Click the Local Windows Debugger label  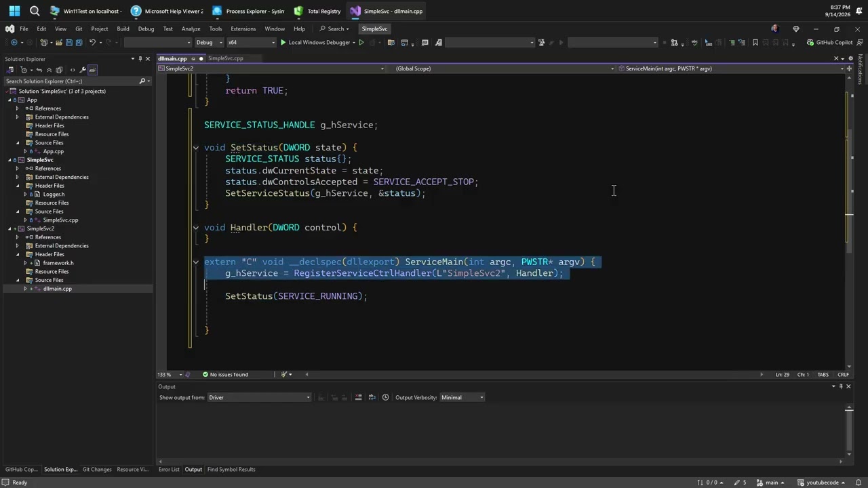[x=319, y=43]
